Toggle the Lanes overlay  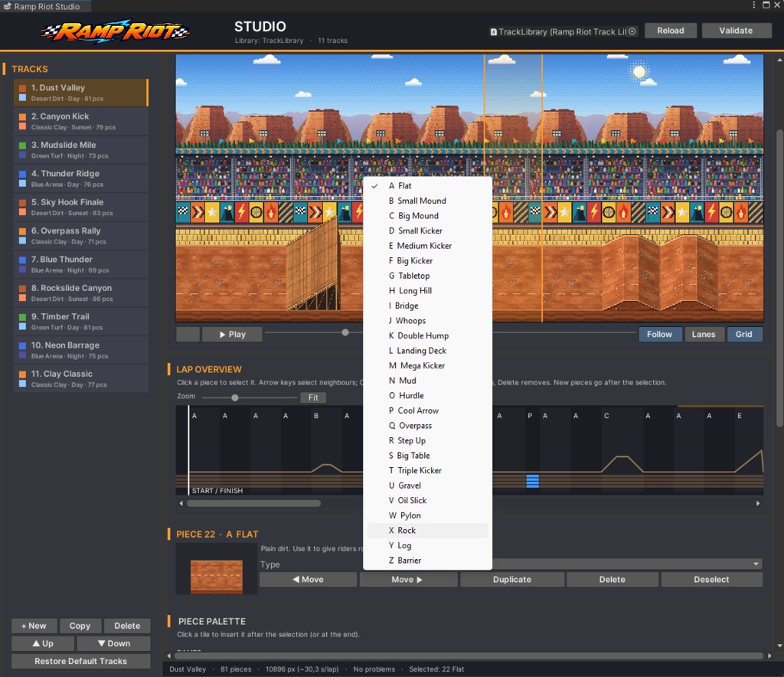pos(704,335)
